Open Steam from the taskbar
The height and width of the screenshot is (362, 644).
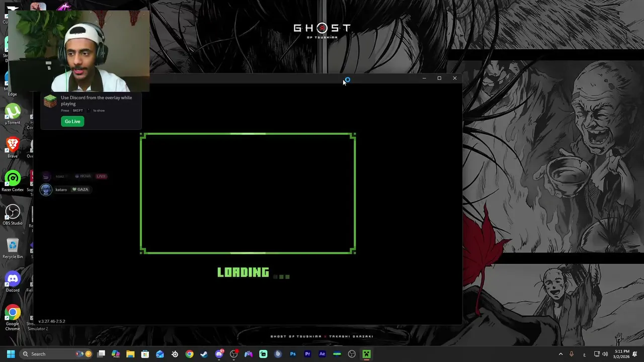204,354
